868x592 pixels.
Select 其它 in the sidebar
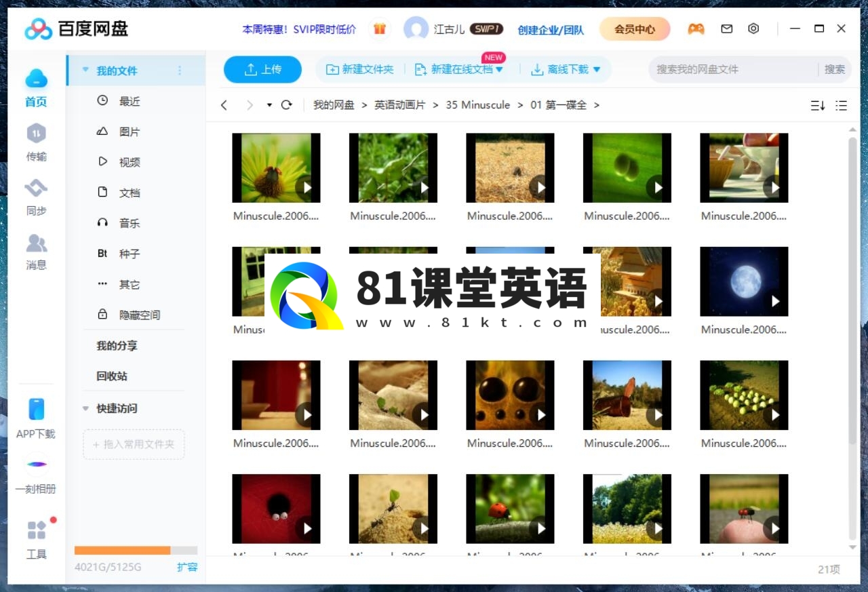coord(130,284)
